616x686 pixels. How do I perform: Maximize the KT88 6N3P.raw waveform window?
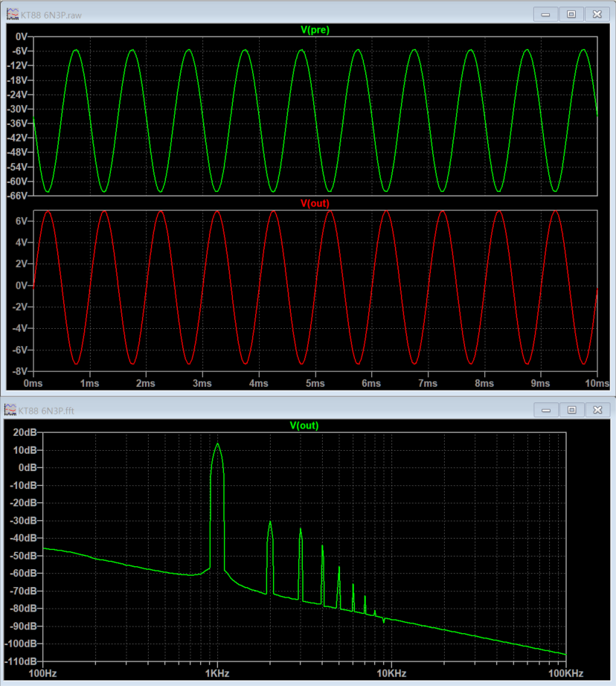(x=571, y=14)
